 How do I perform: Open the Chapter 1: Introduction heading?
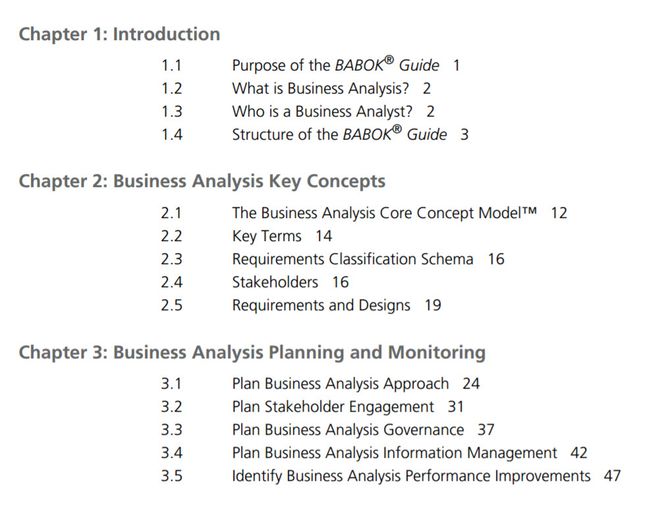tap(119, 34)
